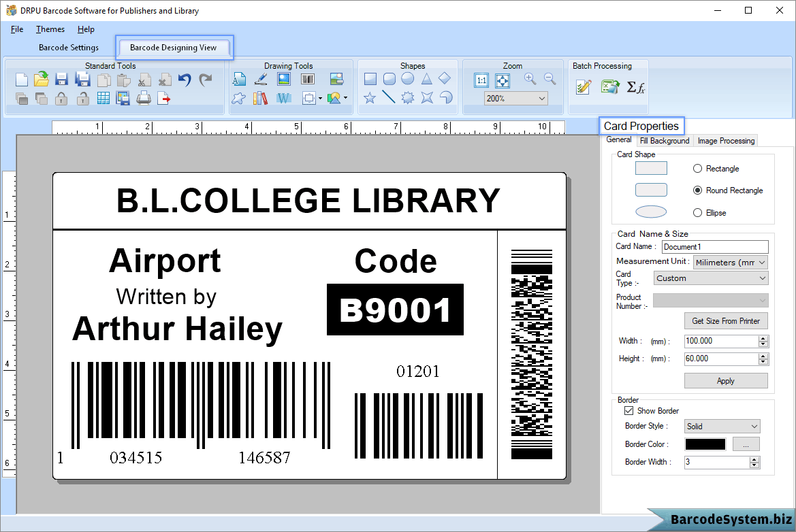Open the Image Processing tab

point(726,140)
